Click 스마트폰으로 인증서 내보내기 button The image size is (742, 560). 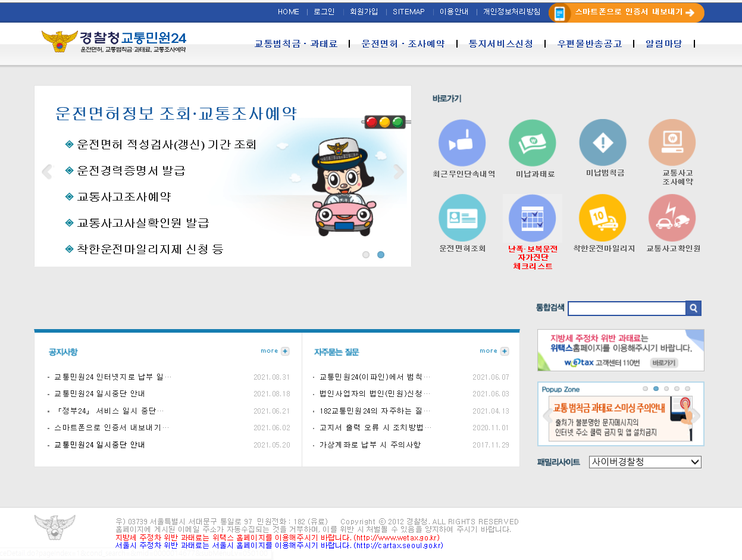pyautogui.click(x=627, y=12)
